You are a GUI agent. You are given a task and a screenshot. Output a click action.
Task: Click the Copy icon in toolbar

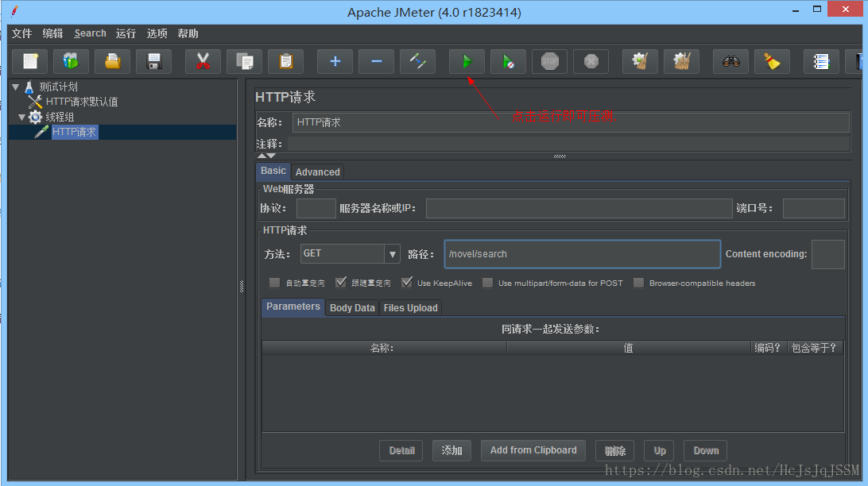[244, 61]
